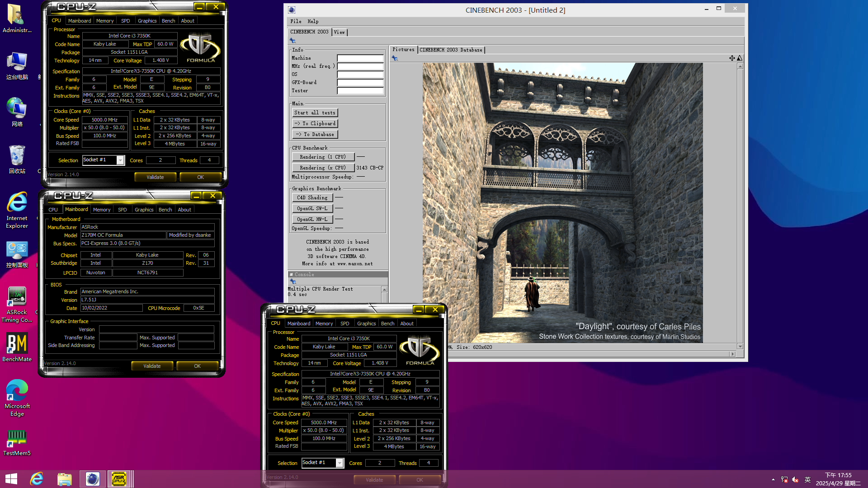This screenshot has width=868, height=488.
Task: Open Socket #1 dropdown in bottom-right CPU-Z
Action: (340, 463)
